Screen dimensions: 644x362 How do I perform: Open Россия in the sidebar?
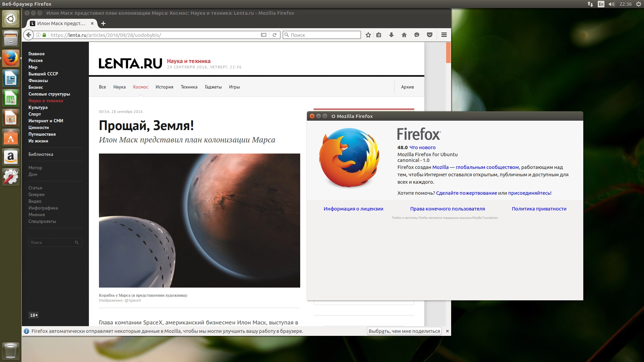(x=36, y=60)
